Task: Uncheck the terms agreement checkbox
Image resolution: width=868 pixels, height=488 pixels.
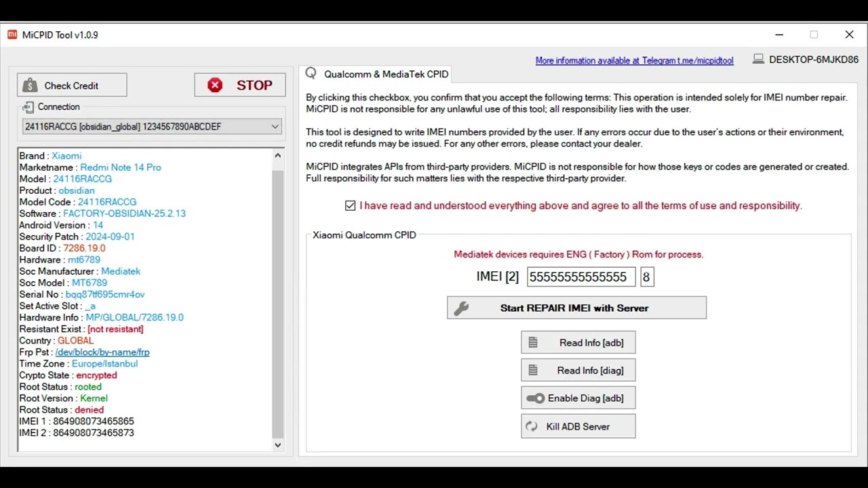Action: pos(350,205)
